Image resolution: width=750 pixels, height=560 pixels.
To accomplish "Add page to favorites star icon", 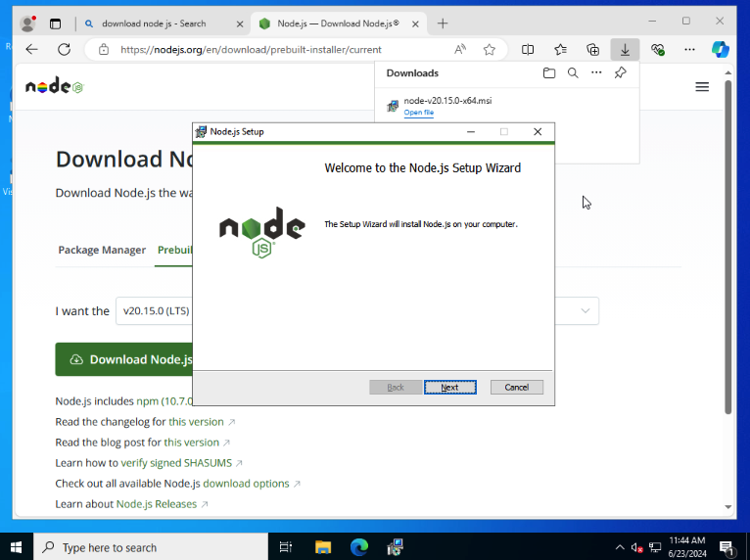I will click(x=489, y=49).
